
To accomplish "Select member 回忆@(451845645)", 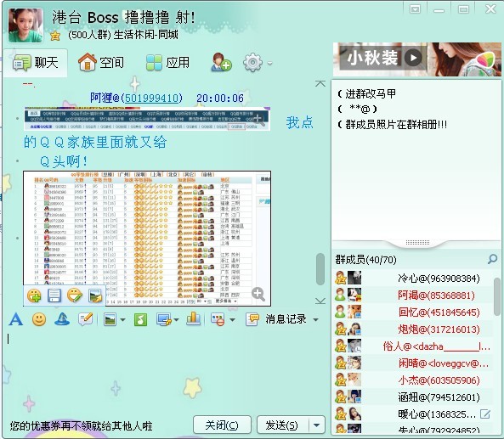I will [x=413, y=312].
